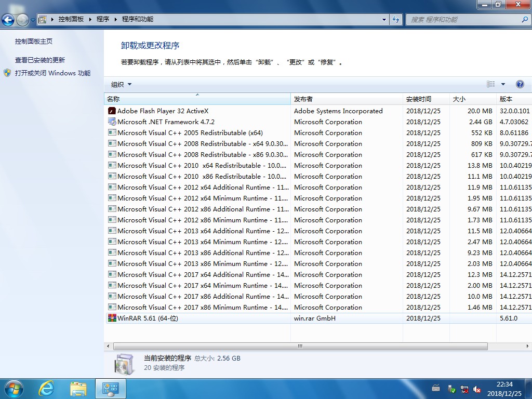Screen dimensions: 532x399
Task: Open Internet Explorer from the taskbar
Action: click(47, 388)
